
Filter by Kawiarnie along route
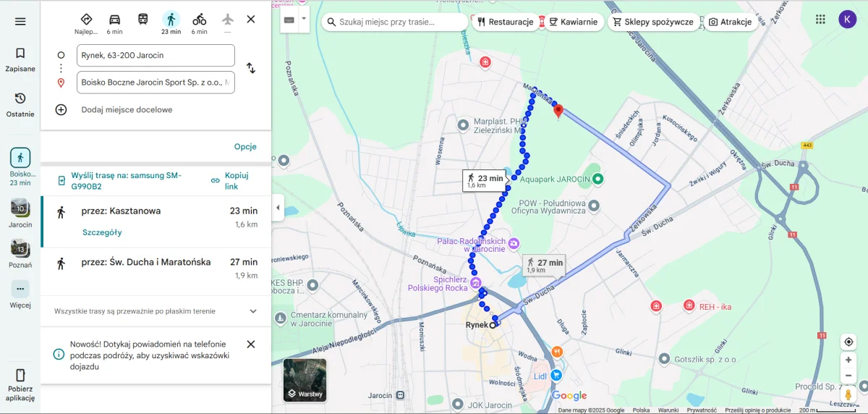(x=573, y=22)
